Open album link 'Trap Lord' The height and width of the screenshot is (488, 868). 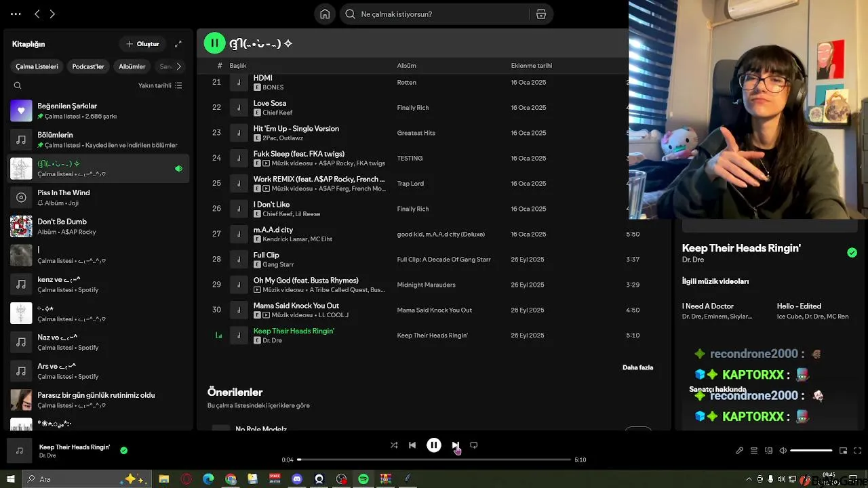[x=410, y=184]
